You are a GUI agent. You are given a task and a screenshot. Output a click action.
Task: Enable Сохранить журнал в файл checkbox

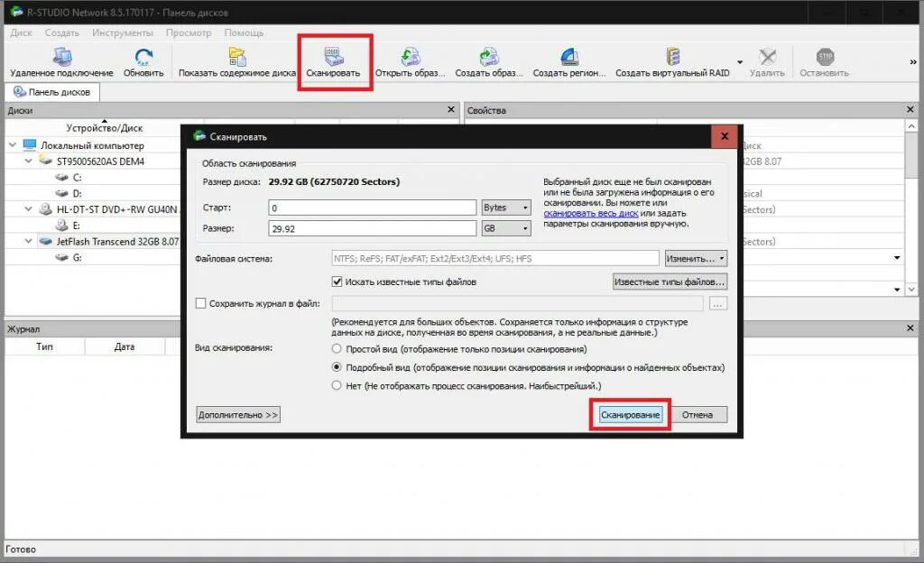pos(200,304)
